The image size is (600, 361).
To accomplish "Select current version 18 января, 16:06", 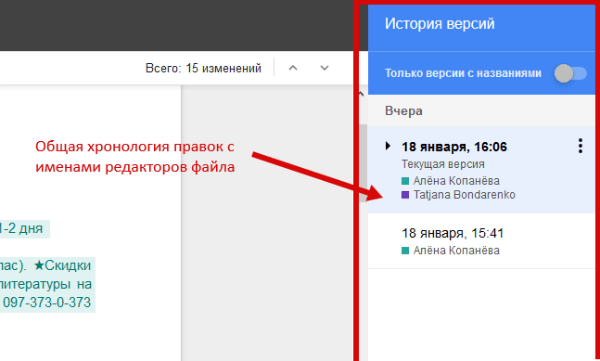I will pos(481,170).
